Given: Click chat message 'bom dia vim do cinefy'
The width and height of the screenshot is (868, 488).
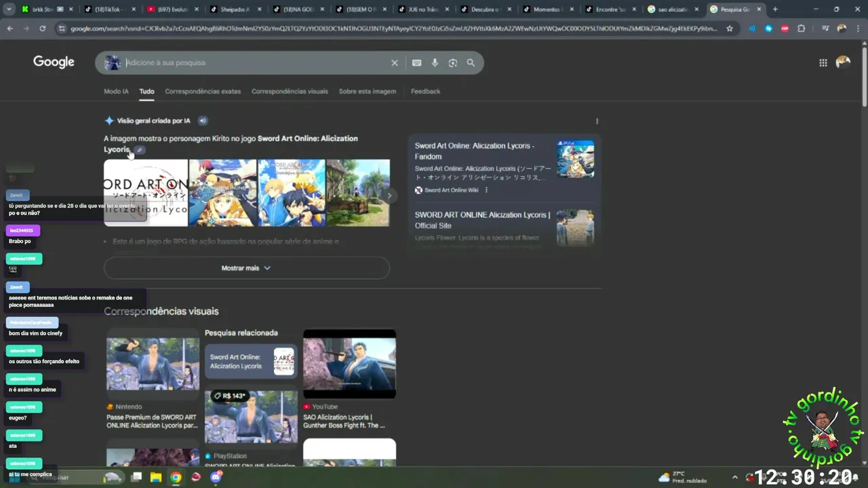Looking at the screenshot, I should [35, 333].
